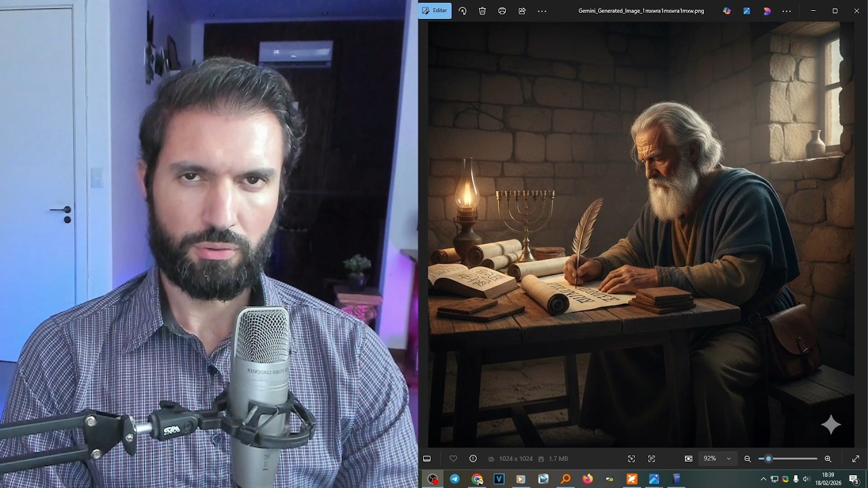Open the orange Z app taskbar icon
Screen dimensions: 868x488
tap(632, 479)
